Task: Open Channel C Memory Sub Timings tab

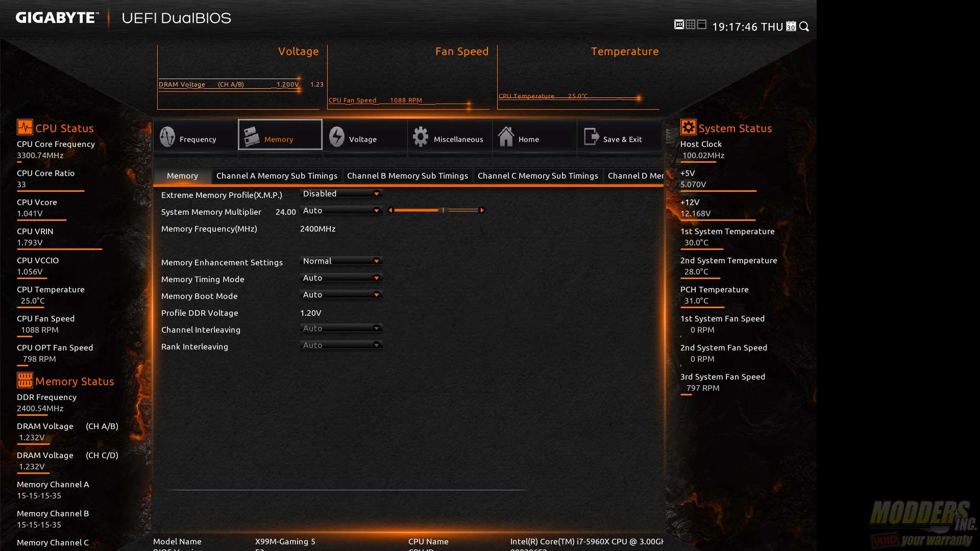Action: tap(538, 176)
